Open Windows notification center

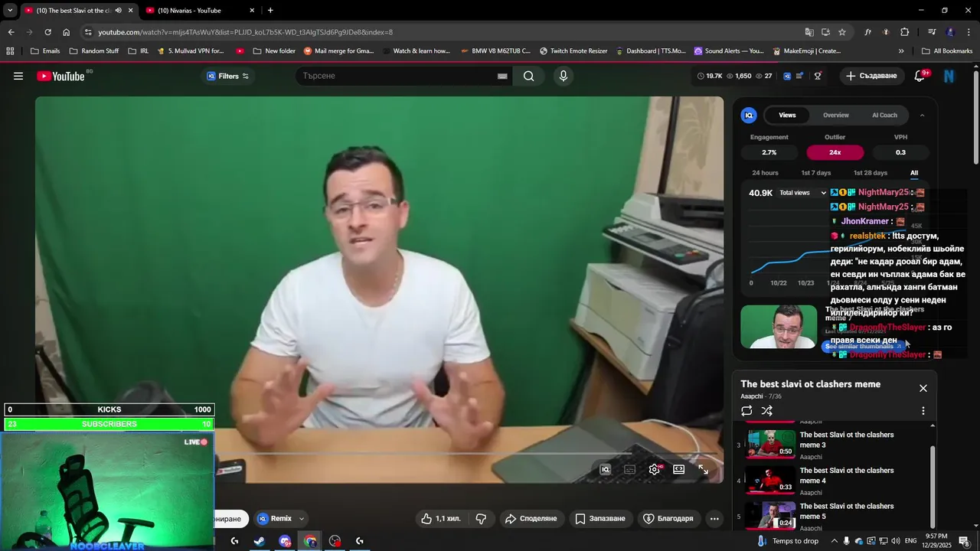[x=964, y=541]
